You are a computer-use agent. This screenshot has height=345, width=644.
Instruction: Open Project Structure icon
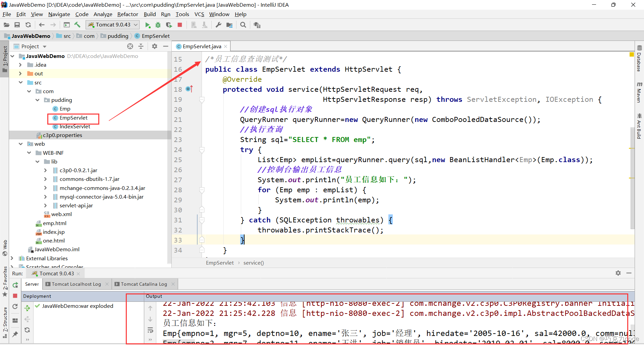click(x=229, y=25)
